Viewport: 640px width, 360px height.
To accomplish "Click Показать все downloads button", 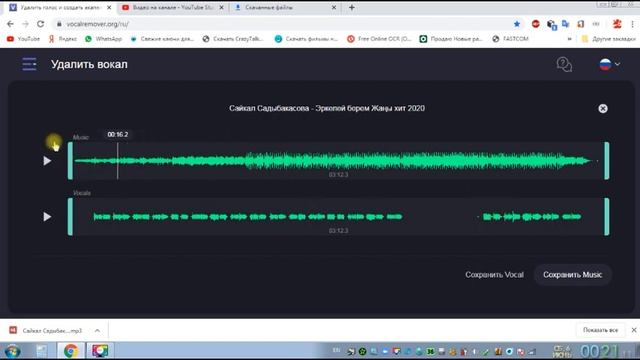I will point(600,330).
